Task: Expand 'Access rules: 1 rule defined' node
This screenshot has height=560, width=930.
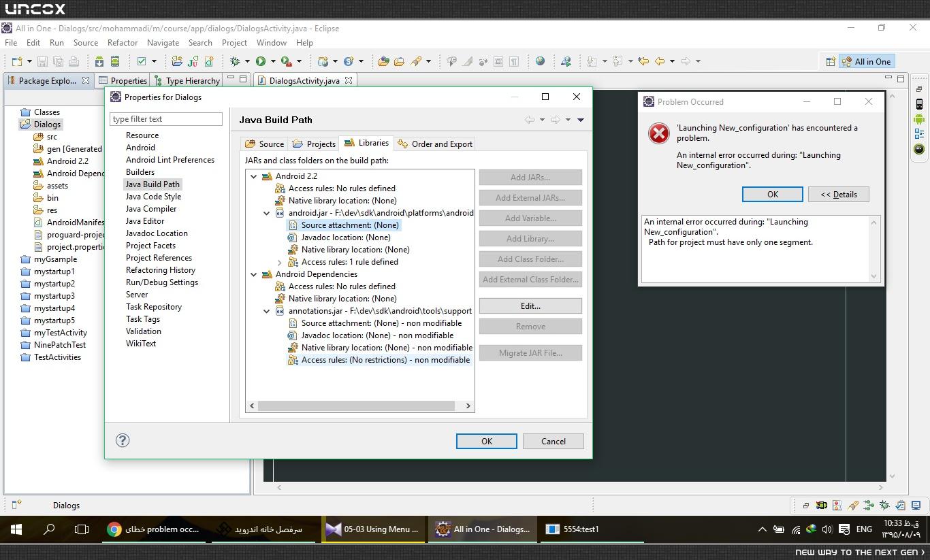Action: point(280,262)
